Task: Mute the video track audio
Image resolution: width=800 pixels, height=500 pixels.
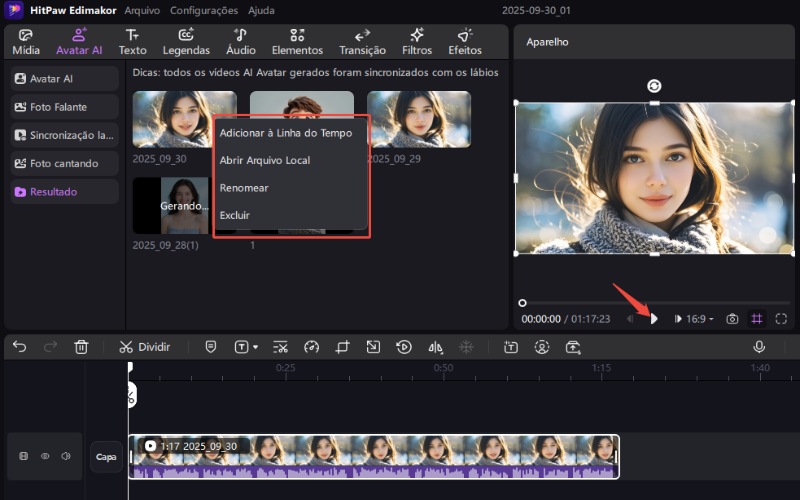Action: click(66, 456)
